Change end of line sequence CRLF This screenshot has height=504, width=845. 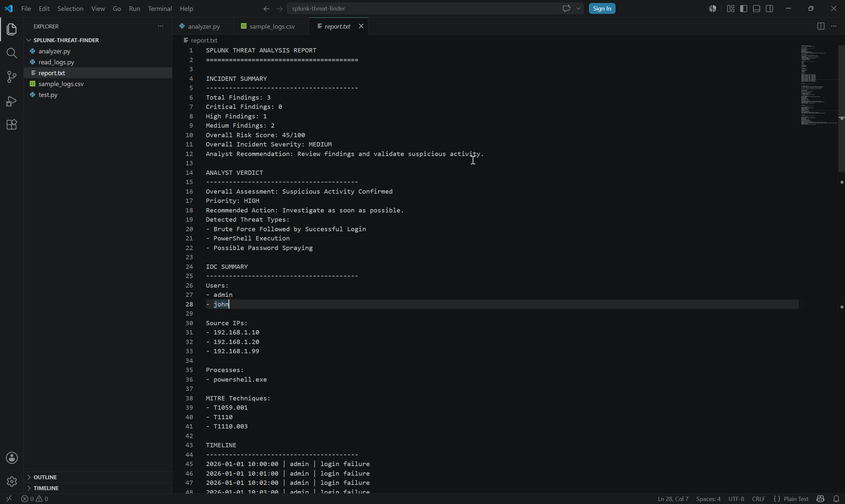click(x=759, y=499)
